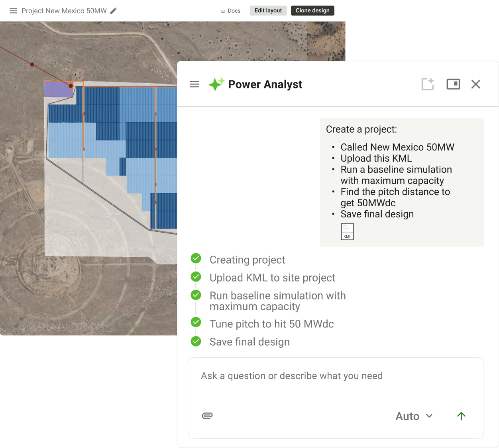The height and width of the screenshot is (448, 499).
Task: Click the Creating project green check
Action: 196,258
